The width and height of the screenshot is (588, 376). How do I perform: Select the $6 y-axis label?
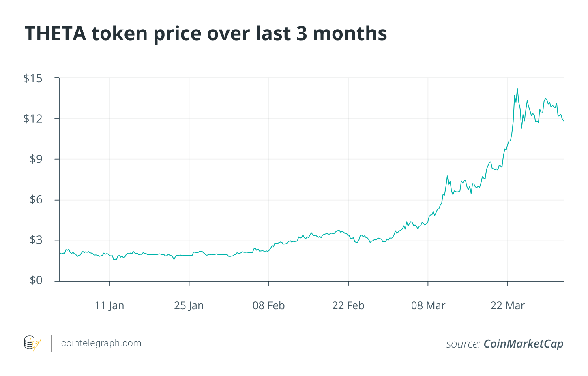click(36, 200)
